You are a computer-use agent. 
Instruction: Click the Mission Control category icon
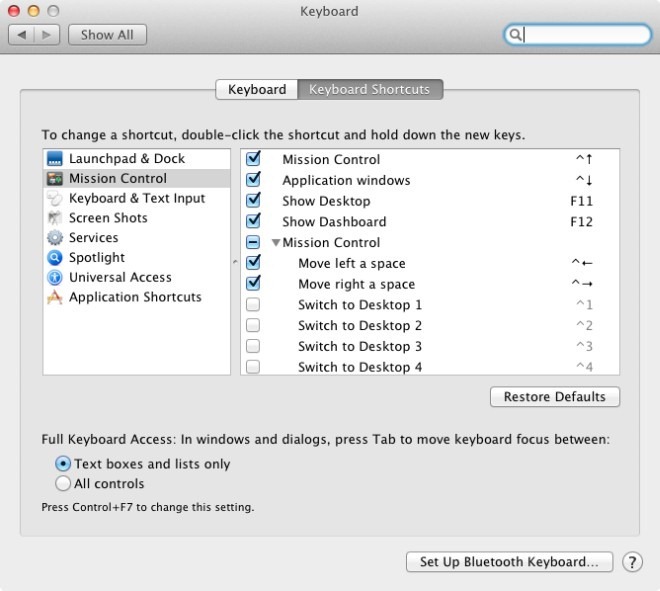click(55, 178)
